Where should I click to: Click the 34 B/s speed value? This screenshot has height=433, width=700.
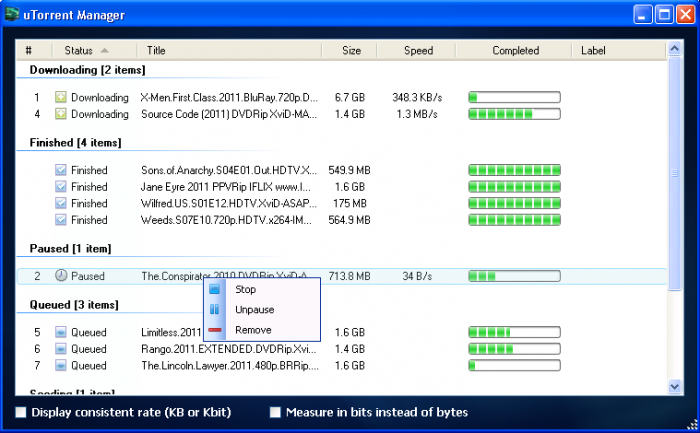click(417, 276)
